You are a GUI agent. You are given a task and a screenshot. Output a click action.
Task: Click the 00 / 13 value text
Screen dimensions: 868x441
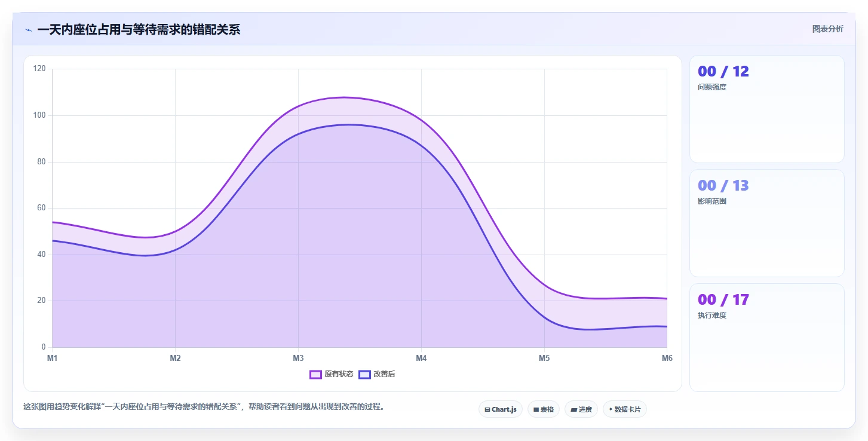pyautogui.click(x=723, y=185)
